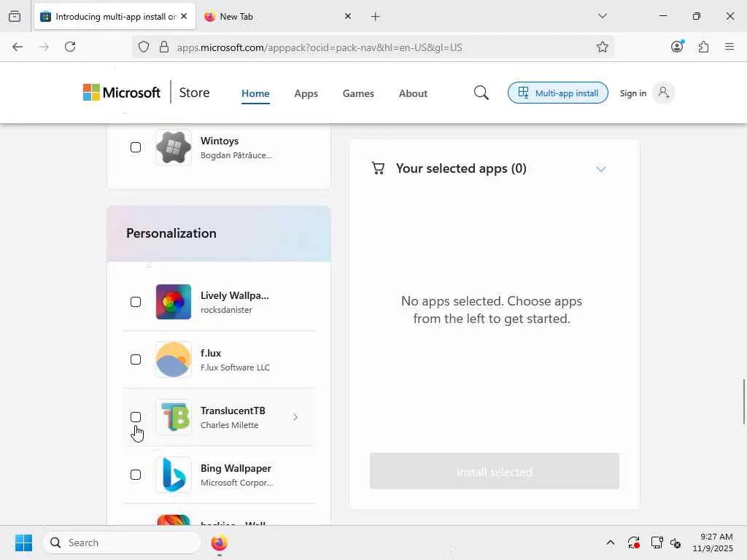Viewport: 747px width, 560px height.
Task: Open Windows Start menu
Action: click(x=23, y=542)
